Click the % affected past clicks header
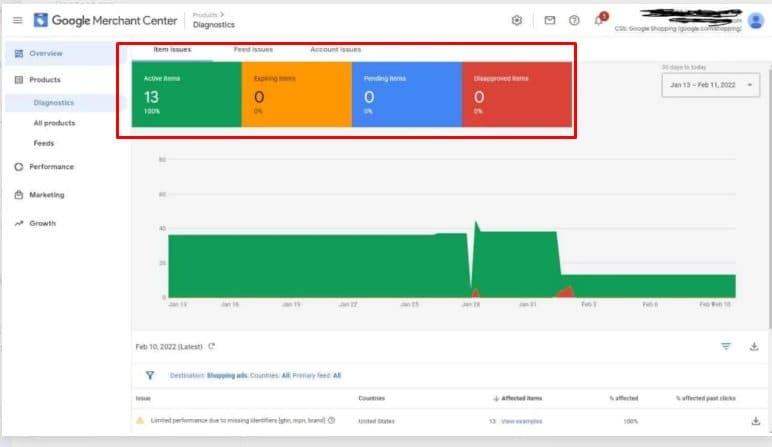This screenshot has height=447, width=772. [x=706, y=398]
